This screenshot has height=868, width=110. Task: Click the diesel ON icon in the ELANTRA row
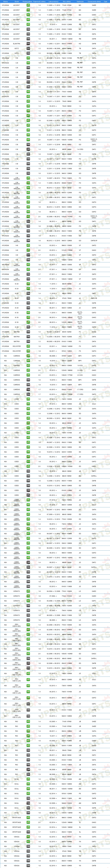pyautogui.click(x=28, y=44)
